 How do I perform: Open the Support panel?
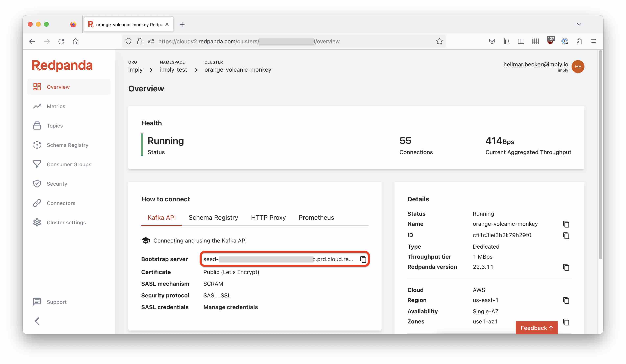click(56, 302)
